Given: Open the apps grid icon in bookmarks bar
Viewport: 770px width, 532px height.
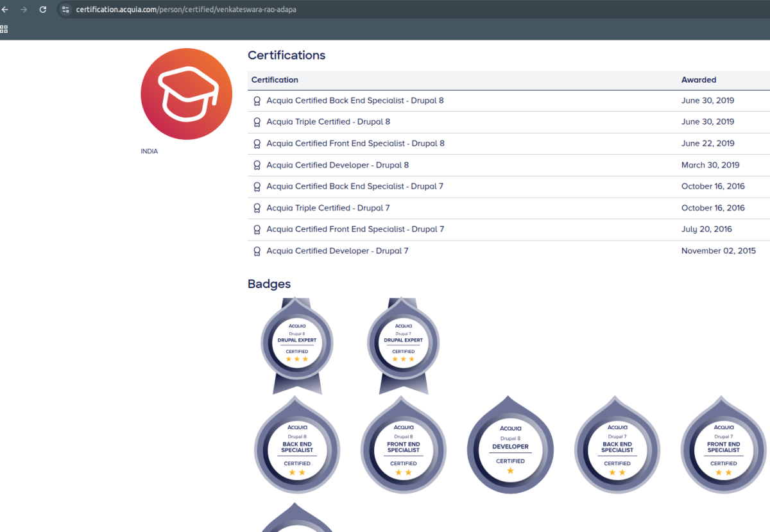Looking at the screenshot, I should 4,29.
